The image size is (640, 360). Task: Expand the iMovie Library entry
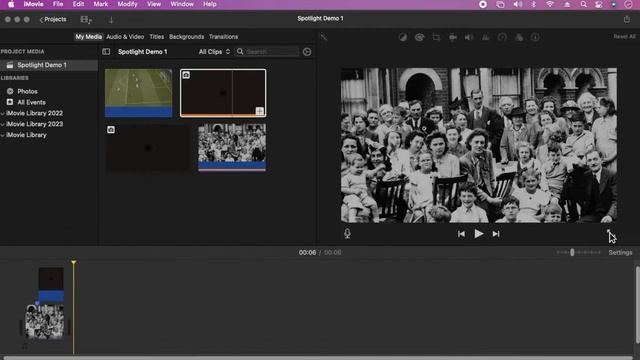2,135
